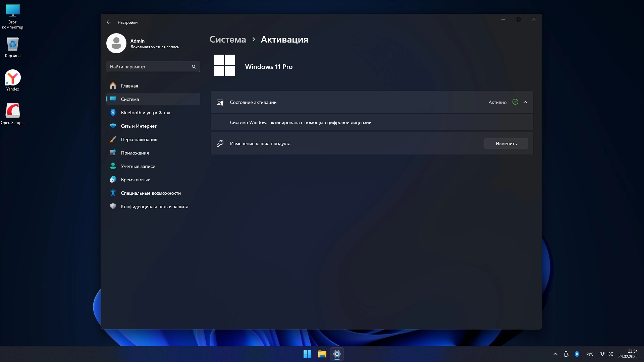Click the Admin account avatar
The image size is (644, 362).
coord(116,43)
